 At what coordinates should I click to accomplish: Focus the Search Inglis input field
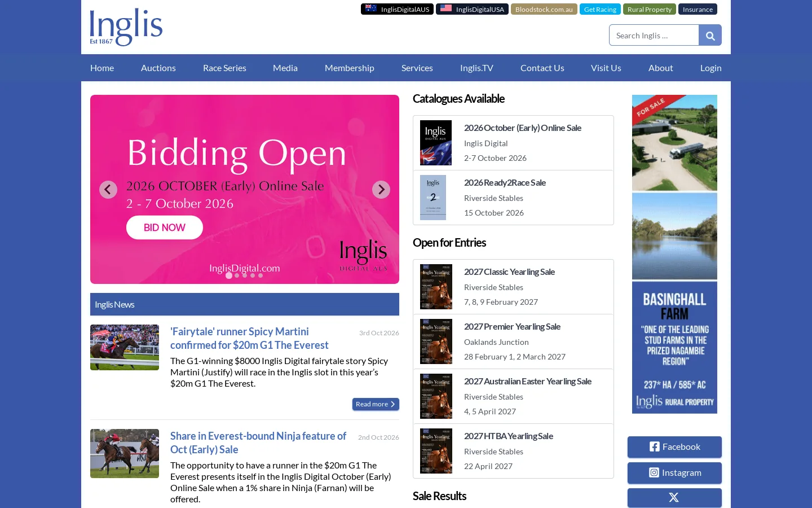click(x=654, y=35)
